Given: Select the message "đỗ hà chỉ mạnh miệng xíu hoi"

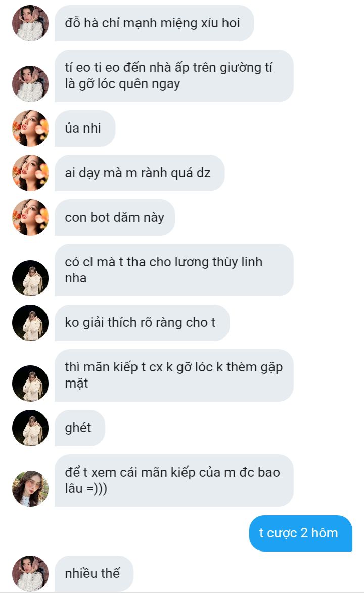Looking at the screenshot, I should 154,23.
